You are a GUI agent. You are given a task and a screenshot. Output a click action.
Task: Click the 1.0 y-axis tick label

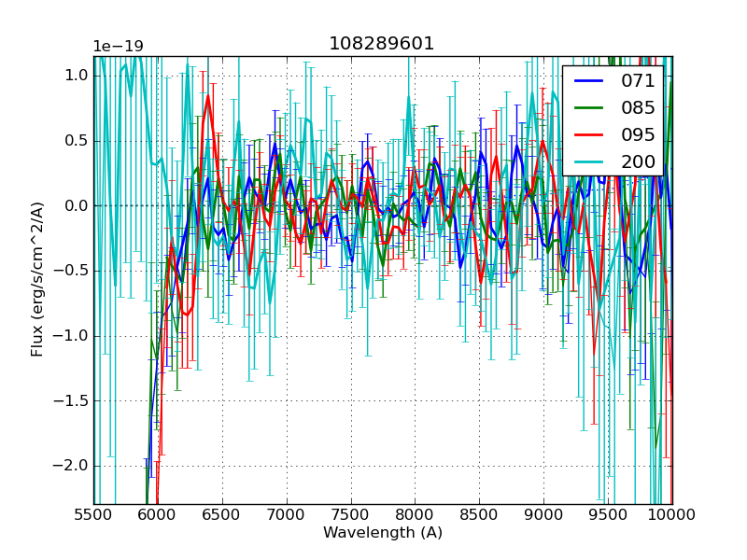(x=76, y=76)
